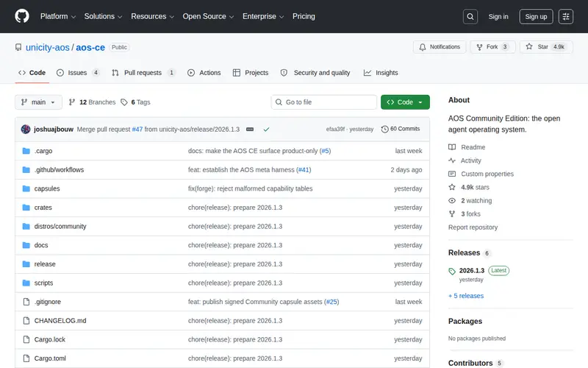Viewport: 588px width, 368px height.
Task: Click the Custom properties icon
Action: (452, 174)
